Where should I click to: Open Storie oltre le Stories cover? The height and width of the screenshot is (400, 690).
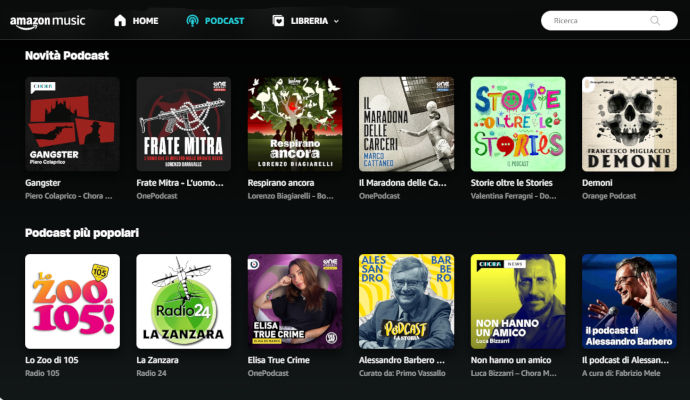[x=518, y=124]
